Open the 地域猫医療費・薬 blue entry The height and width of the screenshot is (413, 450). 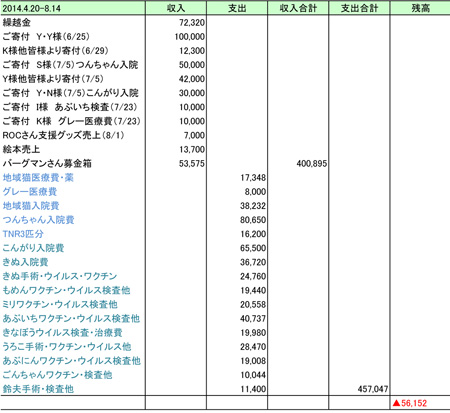click(38, 178)
